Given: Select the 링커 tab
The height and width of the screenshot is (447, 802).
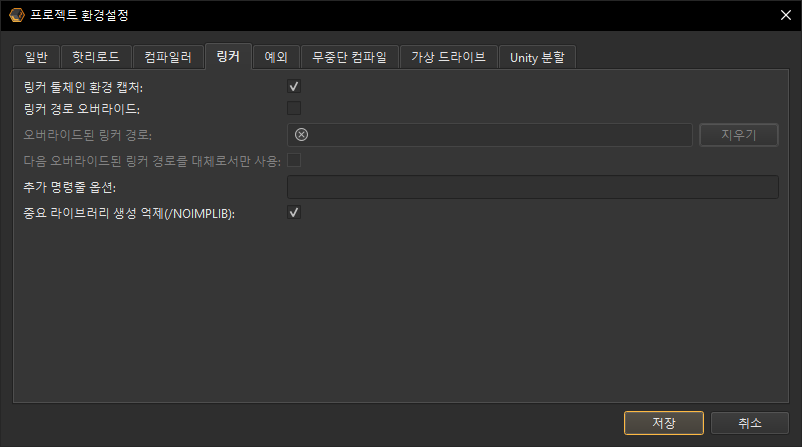Looking at the screenshot, I should 228,56.
